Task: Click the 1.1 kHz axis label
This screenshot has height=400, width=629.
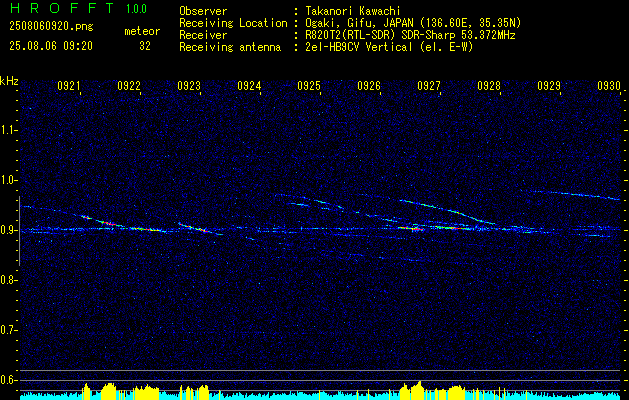Action: coord(8,130)
